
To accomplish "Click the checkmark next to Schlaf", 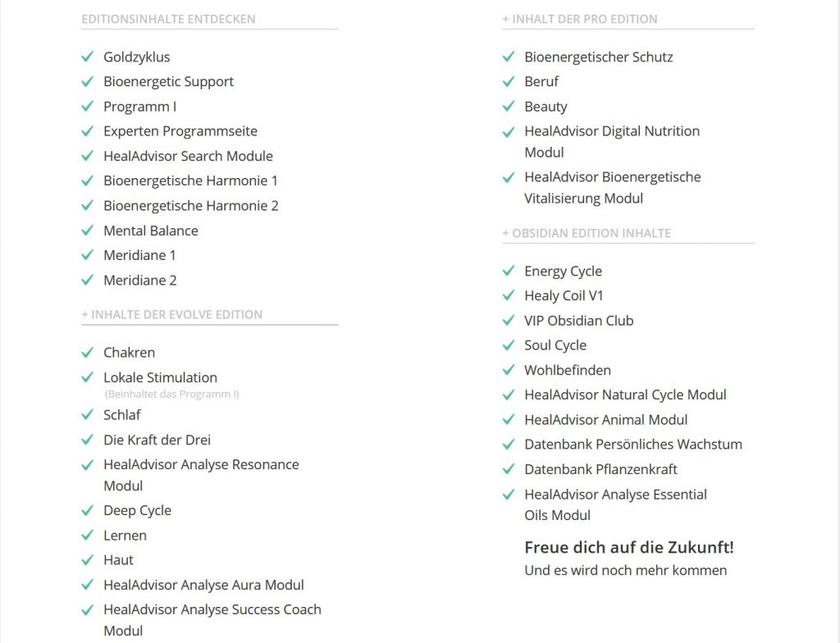I will coord(87,415).
